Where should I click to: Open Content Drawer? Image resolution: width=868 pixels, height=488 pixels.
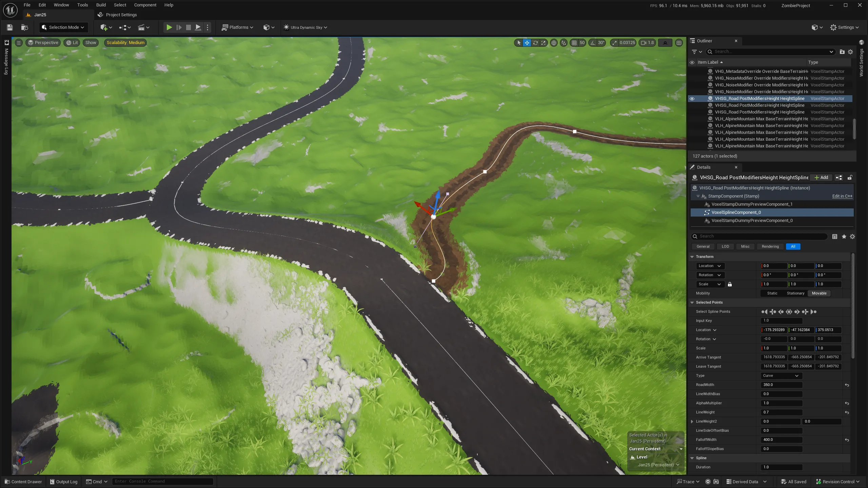pyautogui.click(x=23, y=482)
